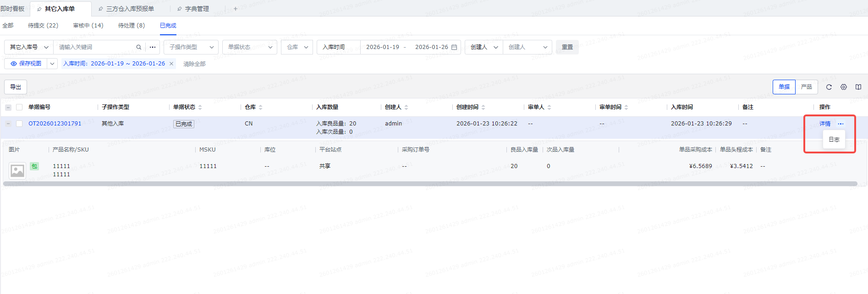Open 详情 for order OT2026012301791
Screen dimensions: 868x294
825,124
